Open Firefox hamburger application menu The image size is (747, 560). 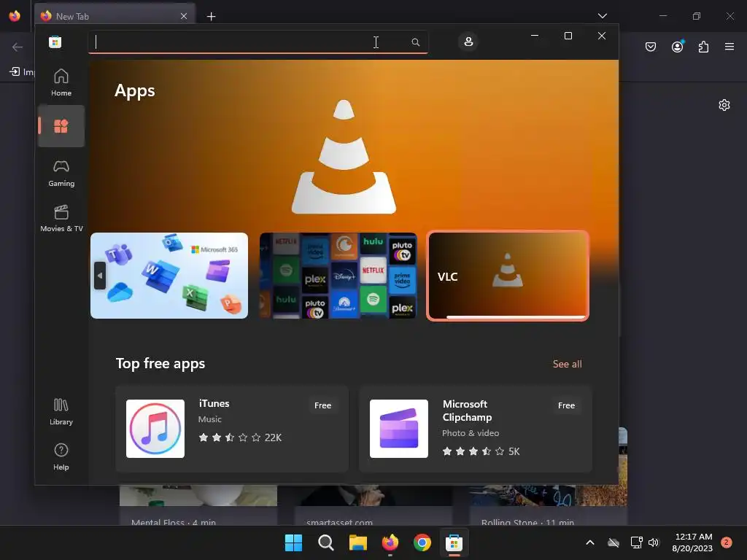click(x=729, y=47)
